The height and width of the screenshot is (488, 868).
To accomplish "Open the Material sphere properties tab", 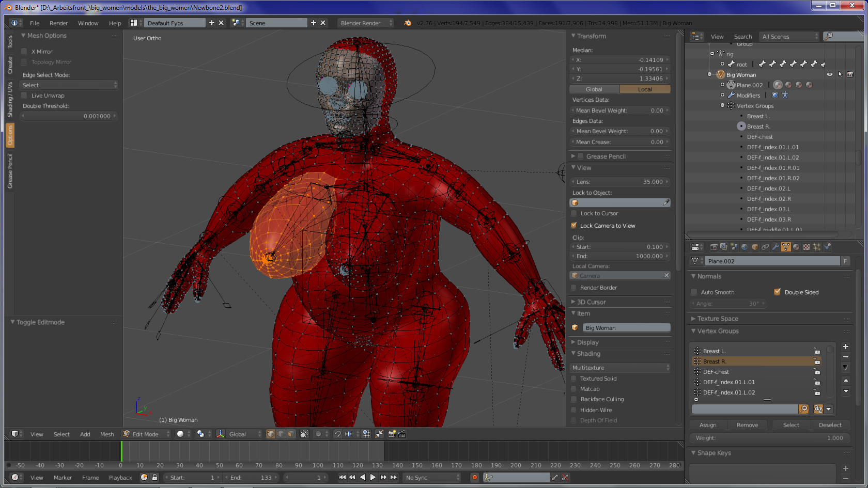I will point(796,247).
